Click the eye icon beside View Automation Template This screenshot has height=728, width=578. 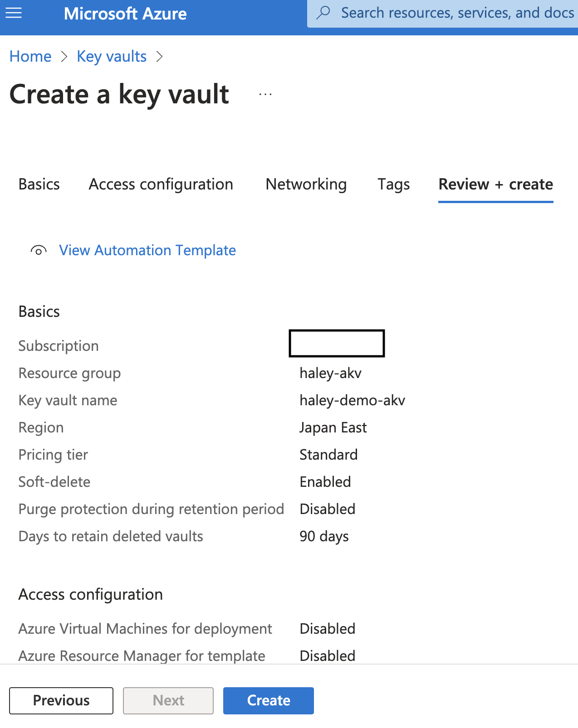pos(38,250)
